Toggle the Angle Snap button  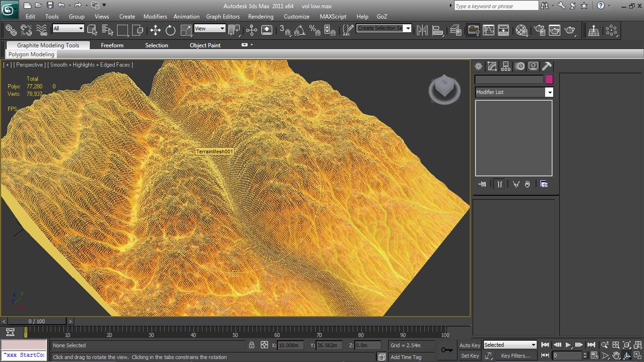click(x=300, y=30)
